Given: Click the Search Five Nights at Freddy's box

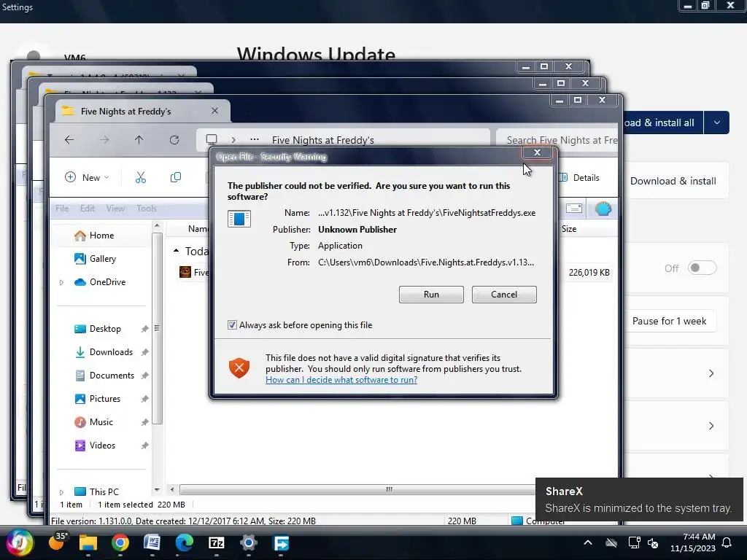Looking at the screenshot, I should coord(557,140).
